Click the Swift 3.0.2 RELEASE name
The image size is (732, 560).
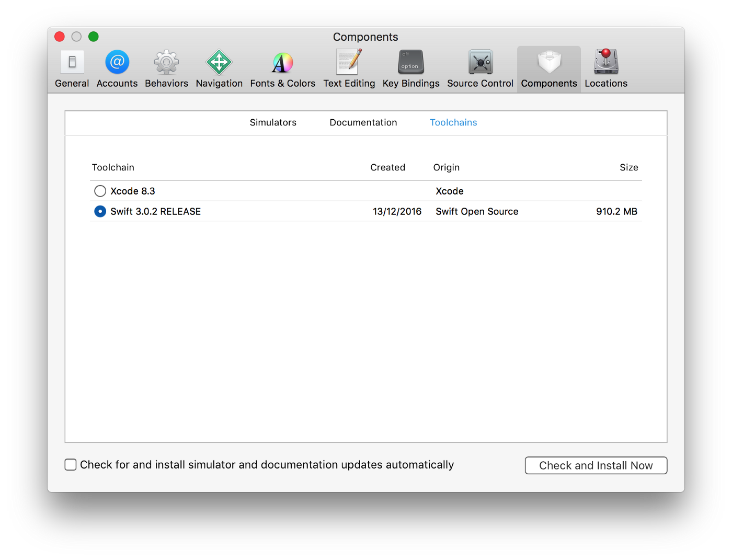point(156,211)
